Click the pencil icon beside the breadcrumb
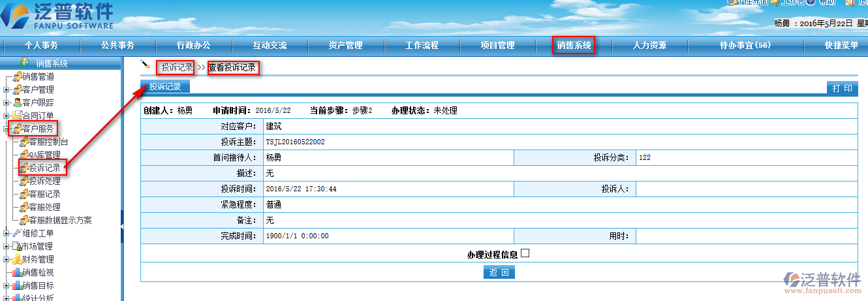This screenshot has width=868, height=301. (146, 67)
